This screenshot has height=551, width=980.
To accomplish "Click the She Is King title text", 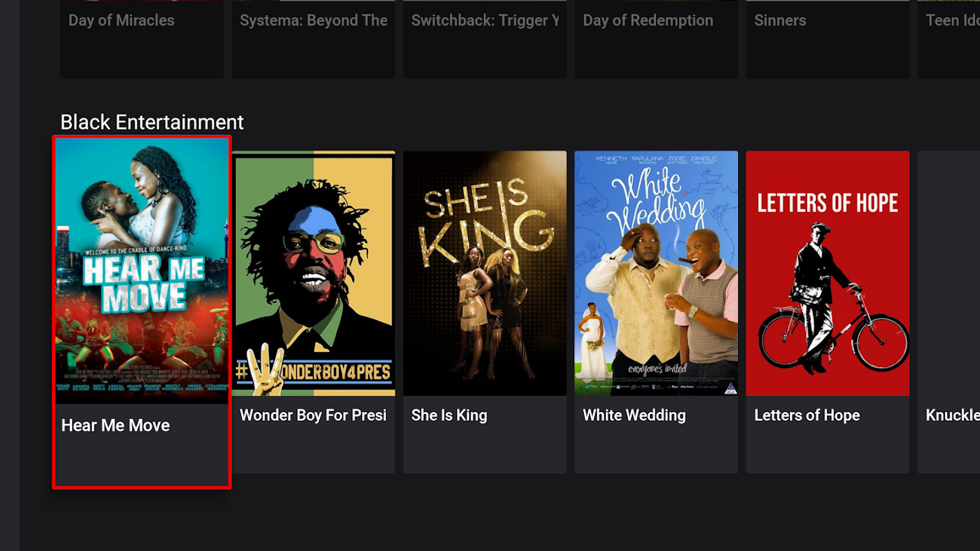I will pyautogui.click(x=449, y=415).
